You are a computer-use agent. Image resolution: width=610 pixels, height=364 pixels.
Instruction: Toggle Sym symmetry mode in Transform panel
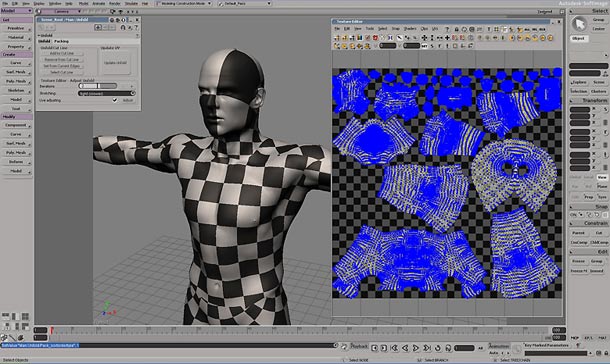point(602,197)
